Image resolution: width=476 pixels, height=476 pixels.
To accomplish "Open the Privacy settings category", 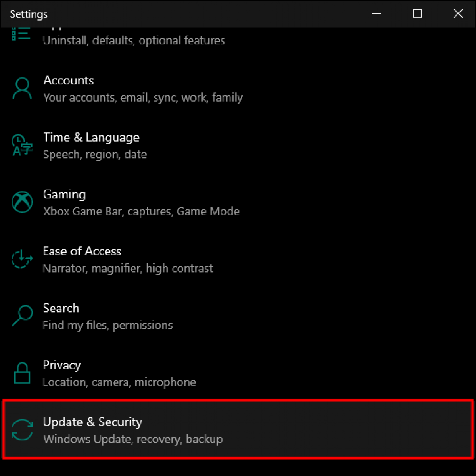I will tap(61, 365).
